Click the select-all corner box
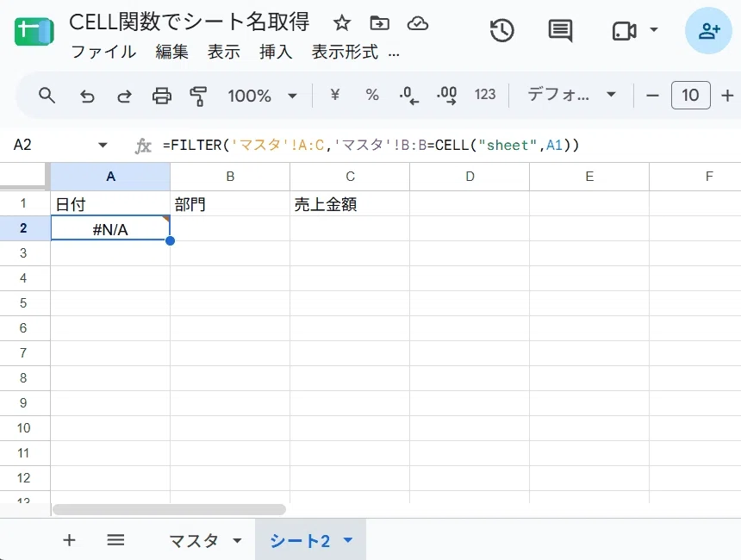Viewport: 741px width, 560px height. click(23, 177)
